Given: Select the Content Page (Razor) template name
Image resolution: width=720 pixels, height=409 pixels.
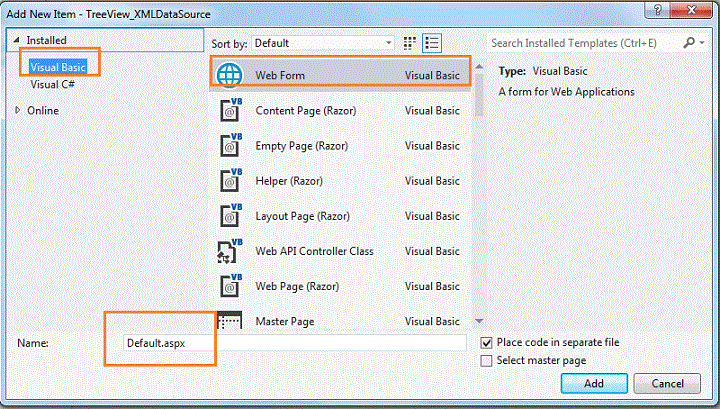Looking at the screenshot, I should (306, 111).
